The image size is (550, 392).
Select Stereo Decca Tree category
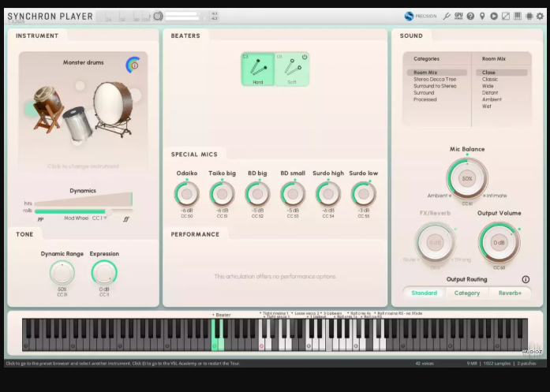click(435, 79)
